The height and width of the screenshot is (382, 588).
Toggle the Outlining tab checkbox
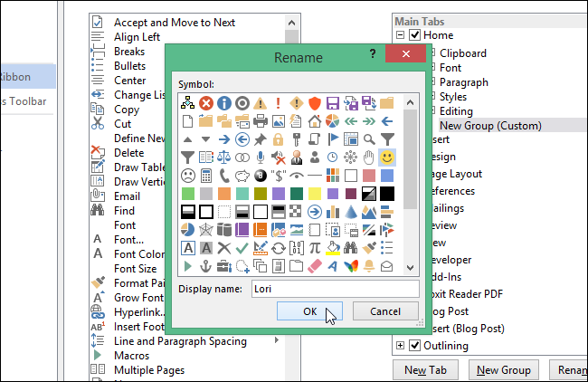point(414,345)
